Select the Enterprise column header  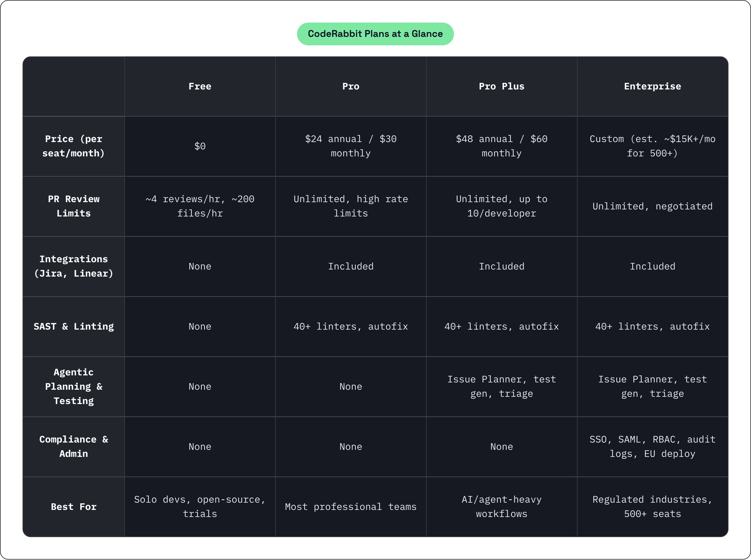tap(652, 87)
